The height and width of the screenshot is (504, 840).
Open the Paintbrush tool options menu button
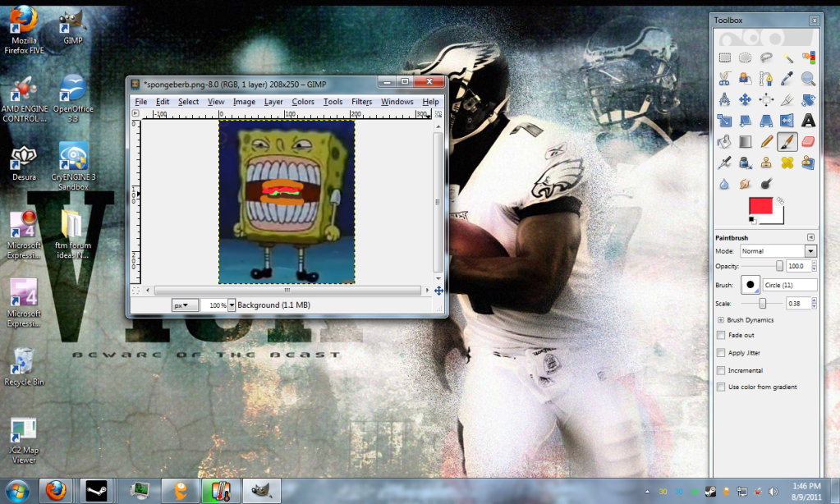(810, 237)
